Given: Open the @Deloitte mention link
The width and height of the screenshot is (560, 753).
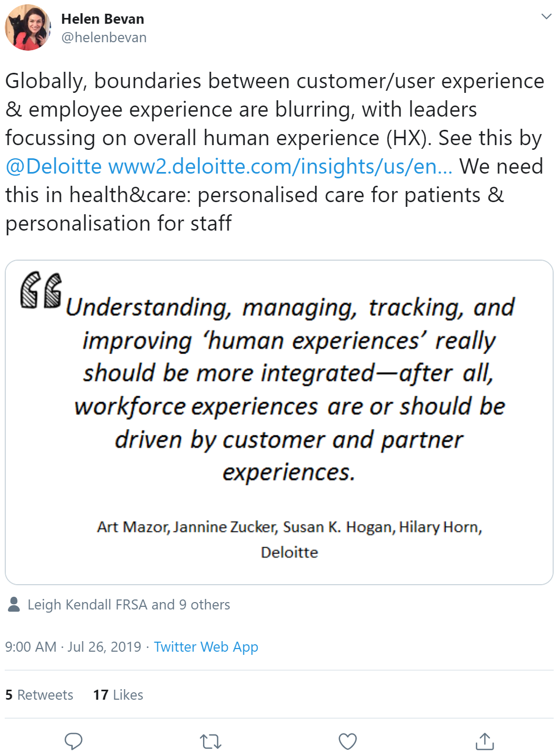Looking at the screenshot, I should [x=53, y=166].
